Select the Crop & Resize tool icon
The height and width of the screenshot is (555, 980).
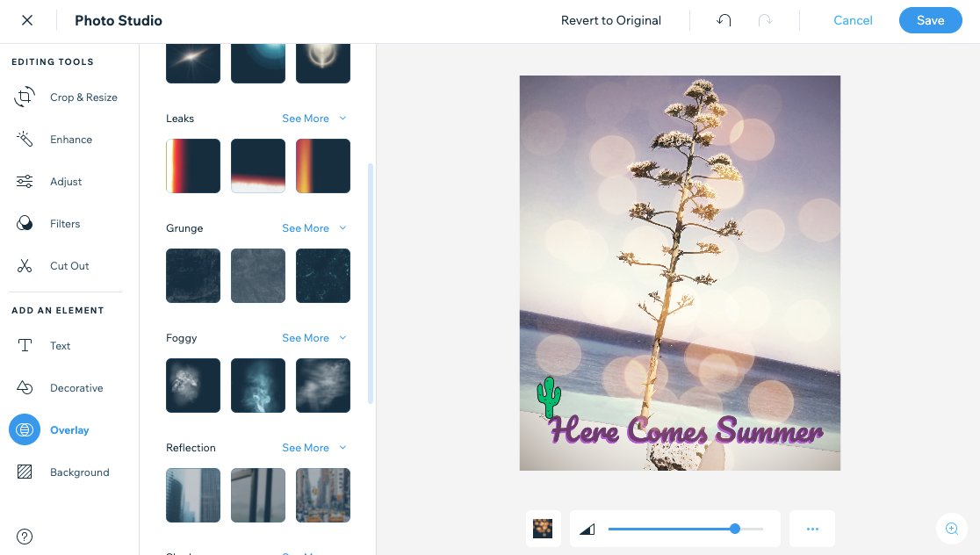click(25, 97)
